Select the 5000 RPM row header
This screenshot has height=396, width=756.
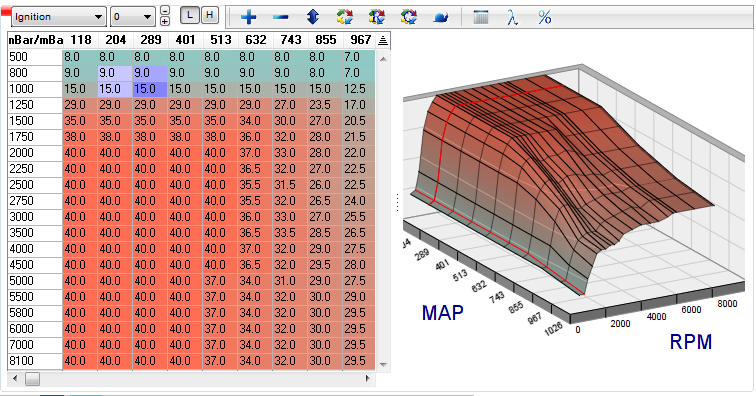(x=35, y=281)
